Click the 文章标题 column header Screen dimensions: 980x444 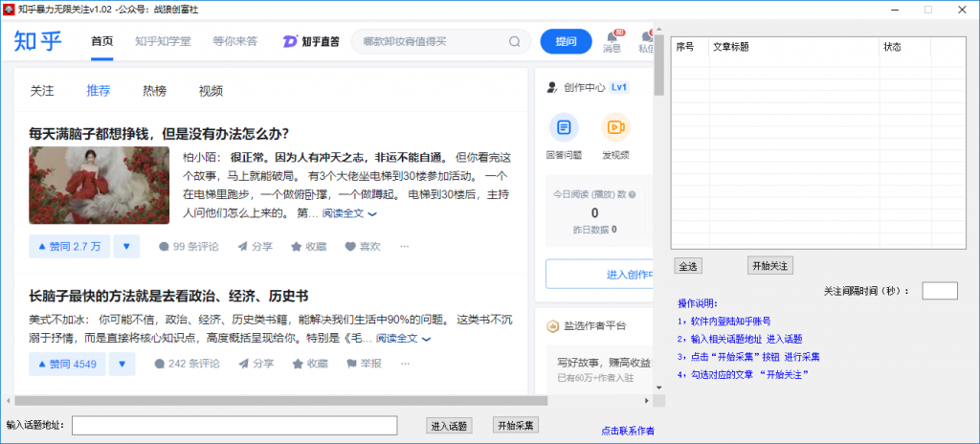pyautogui.click(x=794, y=47)
